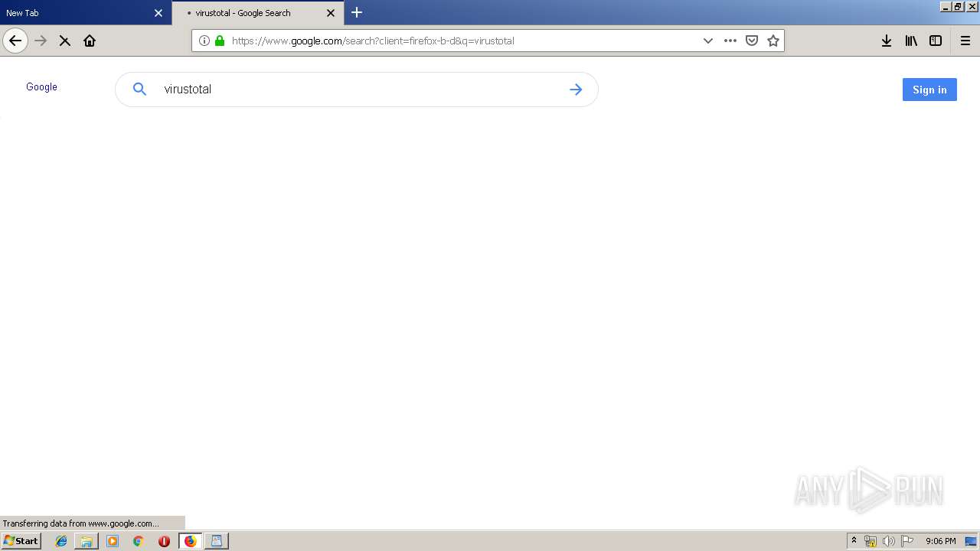Select the Firefox taskbar button
Screen dimensions: 980x551
[191, 541]
